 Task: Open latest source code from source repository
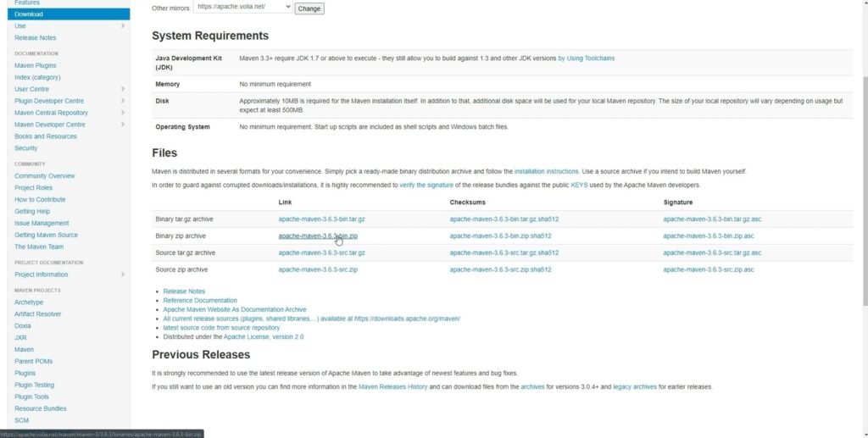[221, 328]
